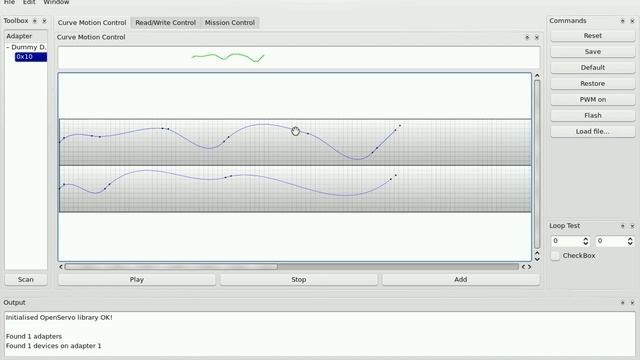
Task: Click the Stop button
Action: pyautogui.click(x=299, y=280)
